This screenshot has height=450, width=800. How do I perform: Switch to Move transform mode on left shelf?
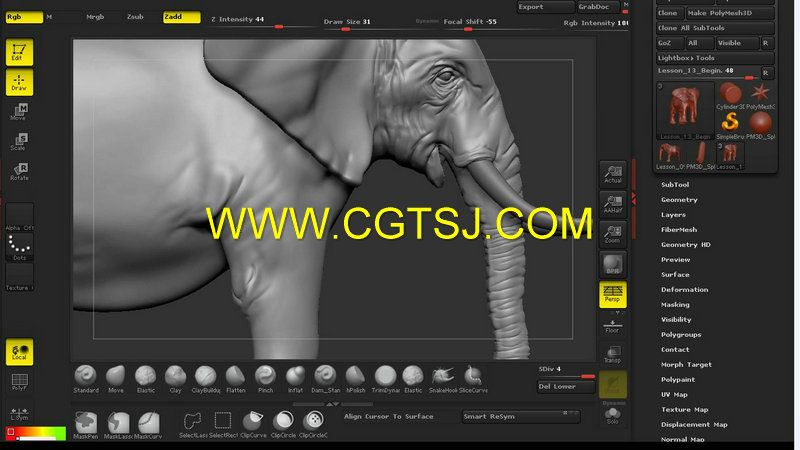click(x=19, y=112)
